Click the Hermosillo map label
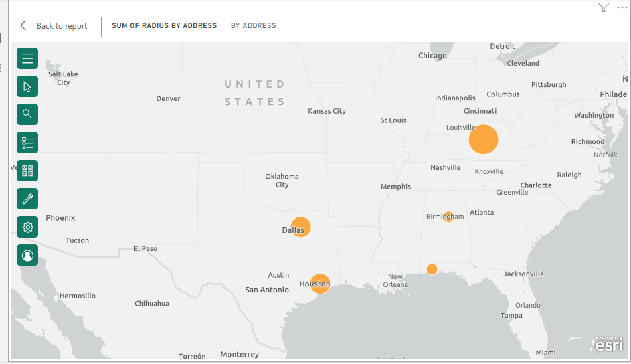Viewport: 631px width, 364px height. pyautogui.click(x=77, y=296)
